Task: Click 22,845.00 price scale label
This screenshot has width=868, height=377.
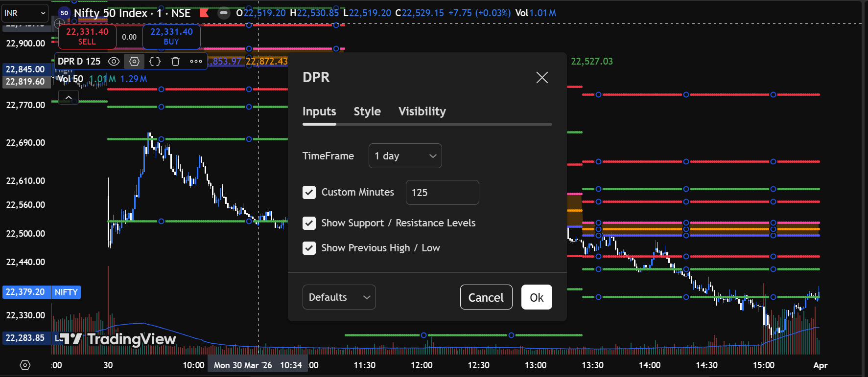Action: (25, 69)
